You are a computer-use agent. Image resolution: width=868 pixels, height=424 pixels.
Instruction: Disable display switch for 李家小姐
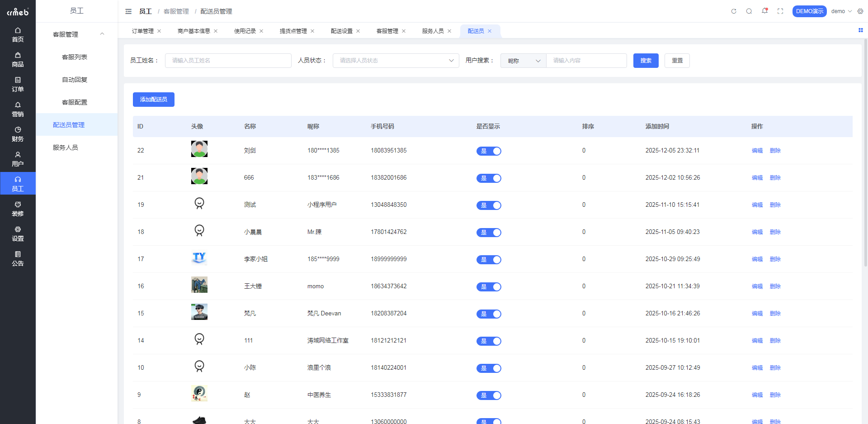(489, 260)
